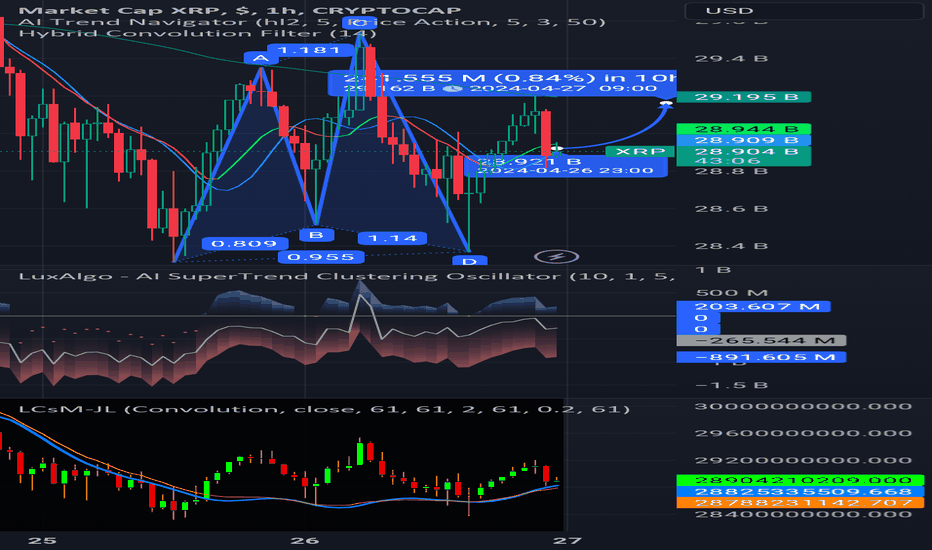The height and width of the screenshot is (550, 932).
Task: Click the 1.14 ratio label
Action: coord(392,238)
